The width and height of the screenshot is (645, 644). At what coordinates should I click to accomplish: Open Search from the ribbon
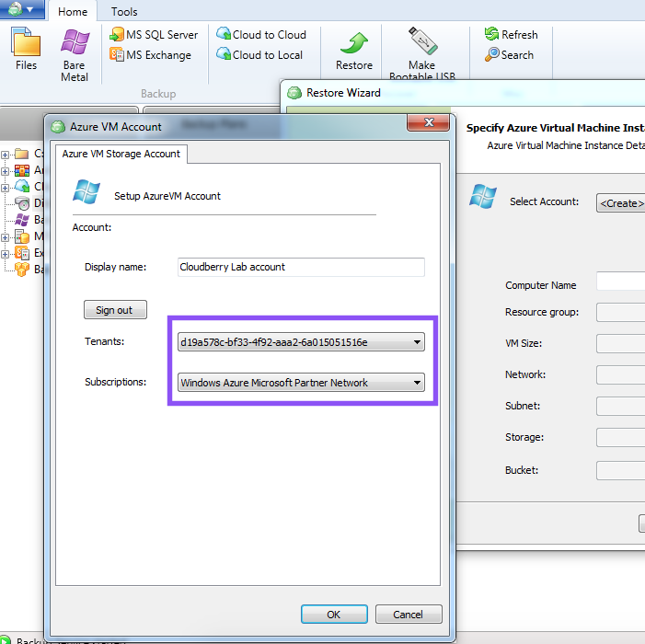[x=509, y=54]
